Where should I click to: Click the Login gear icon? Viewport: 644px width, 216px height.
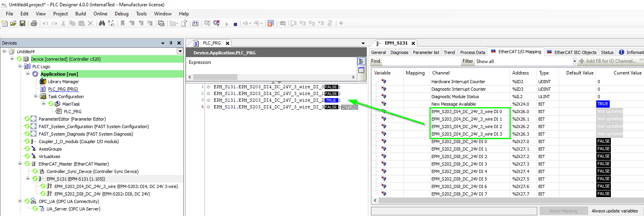click(207, 24)
